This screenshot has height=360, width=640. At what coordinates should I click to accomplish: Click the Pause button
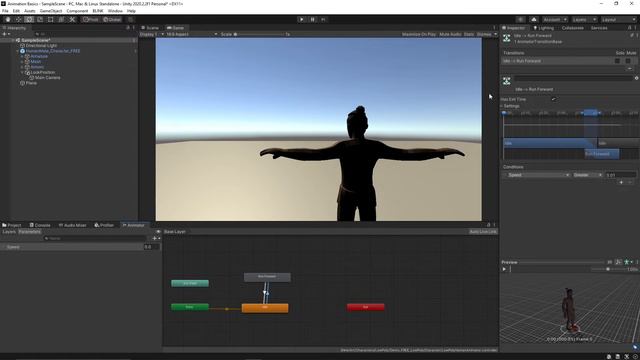point(312,19)
